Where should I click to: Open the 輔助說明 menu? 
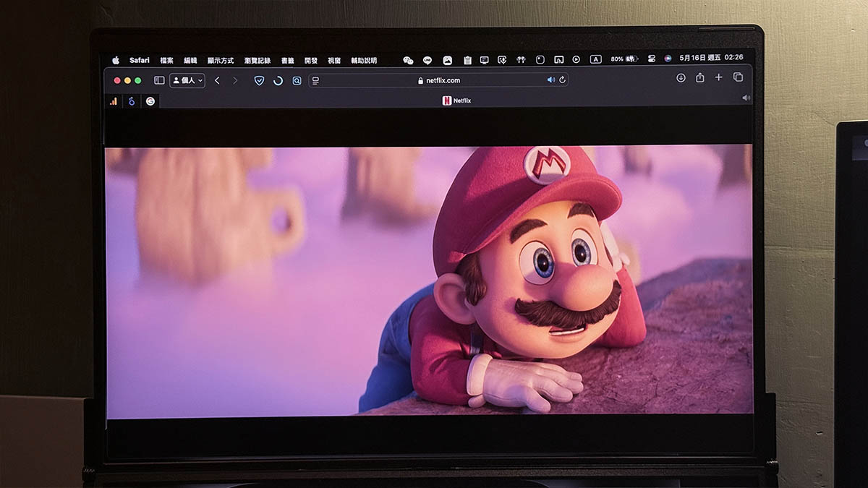[364, 61]
